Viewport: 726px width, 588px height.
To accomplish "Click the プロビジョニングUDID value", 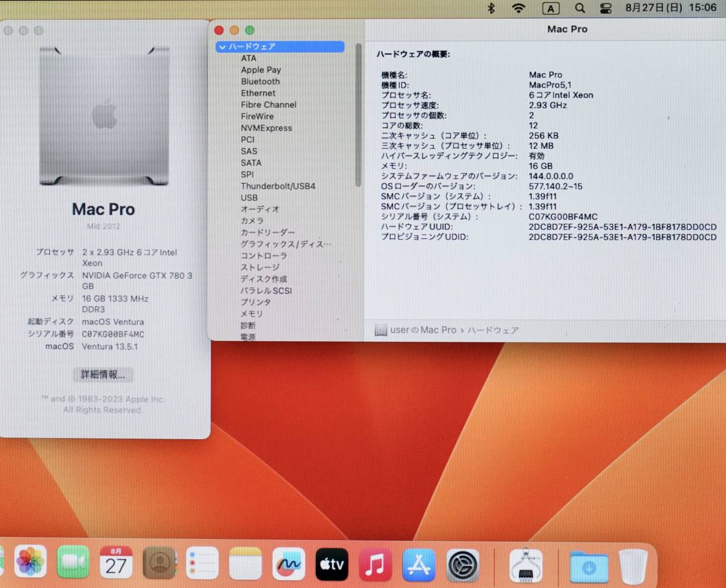I will click(x=623, y=237).
